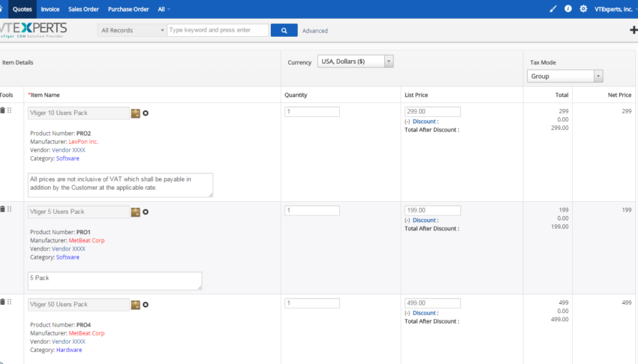The height and width of the screenshot is (364, 638).
Task: Click the quick create plus icon
Action: [x=633, y=30]
